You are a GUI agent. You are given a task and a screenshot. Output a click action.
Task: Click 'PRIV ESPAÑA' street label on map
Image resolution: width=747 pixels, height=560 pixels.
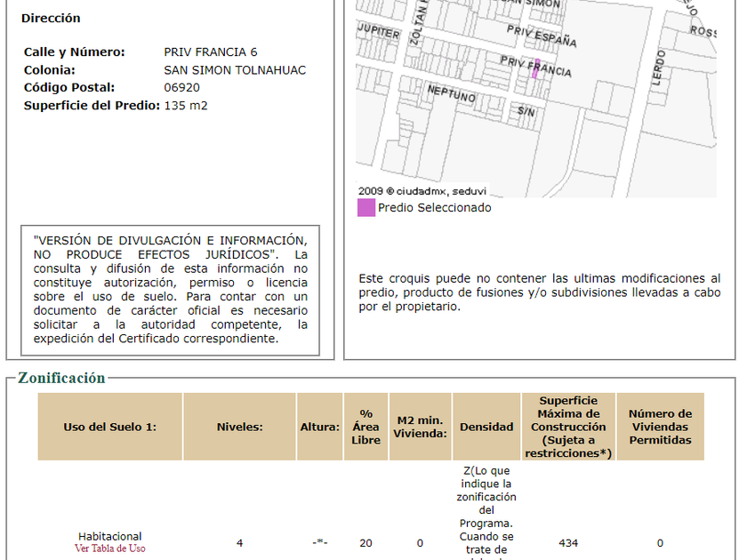coord(542,36)
